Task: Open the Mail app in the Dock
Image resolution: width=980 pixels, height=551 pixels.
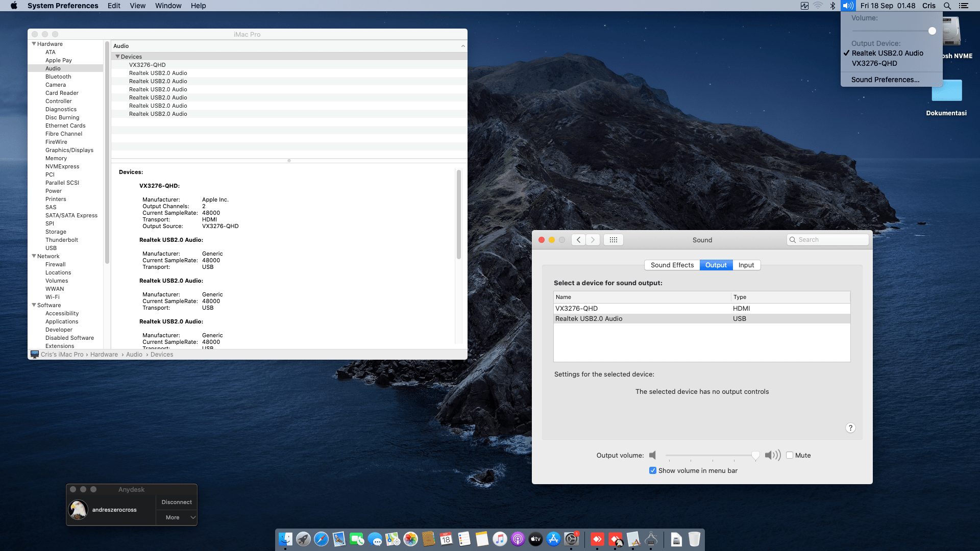Action: point(339,539)
